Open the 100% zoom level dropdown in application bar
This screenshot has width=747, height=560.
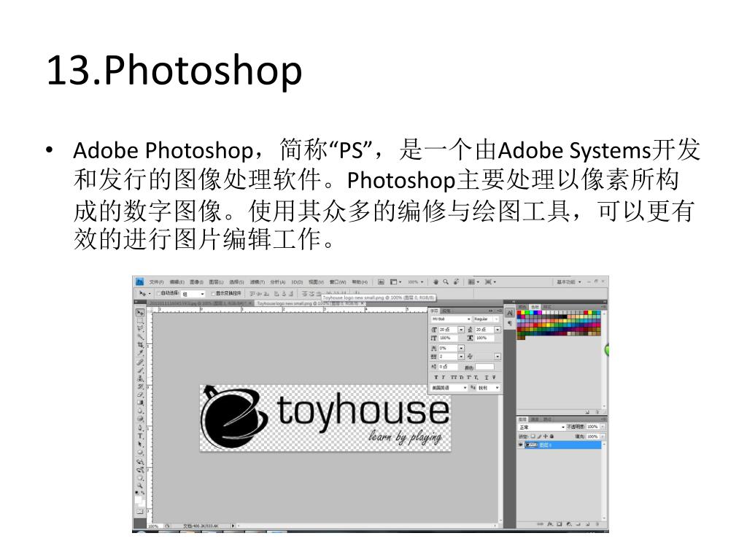(x=415, y=282)
